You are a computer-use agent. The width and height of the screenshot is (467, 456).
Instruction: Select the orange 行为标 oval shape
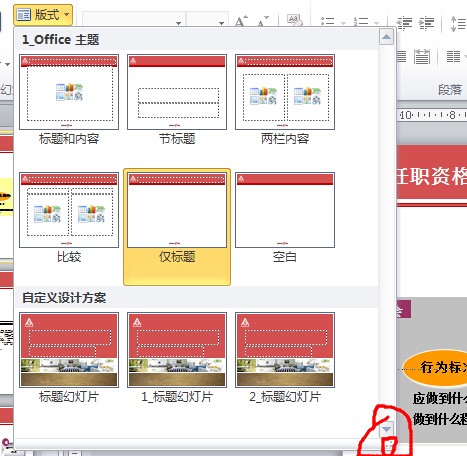coord(435,368)
